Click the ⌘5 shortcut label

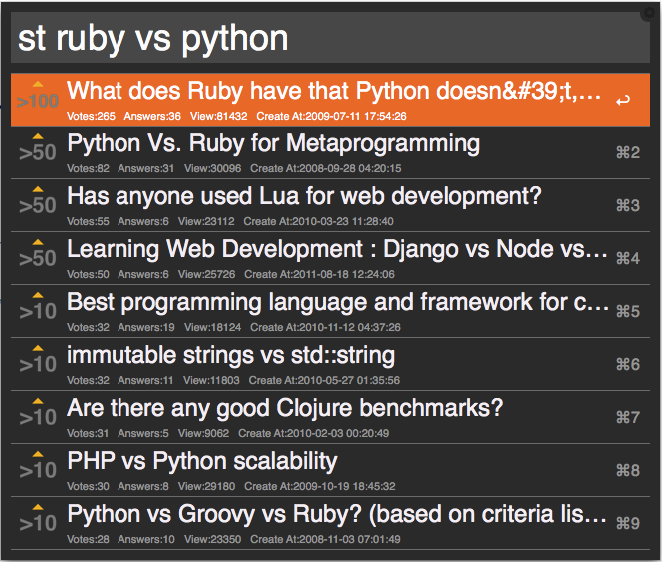pos(628,312)
